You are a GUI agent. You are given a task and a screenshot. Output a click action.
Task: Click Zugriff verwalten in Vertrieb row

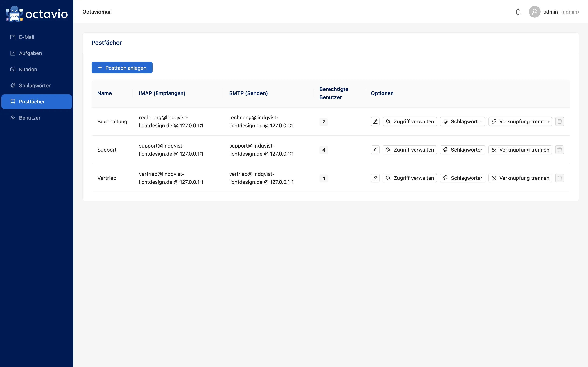[409, 178]
